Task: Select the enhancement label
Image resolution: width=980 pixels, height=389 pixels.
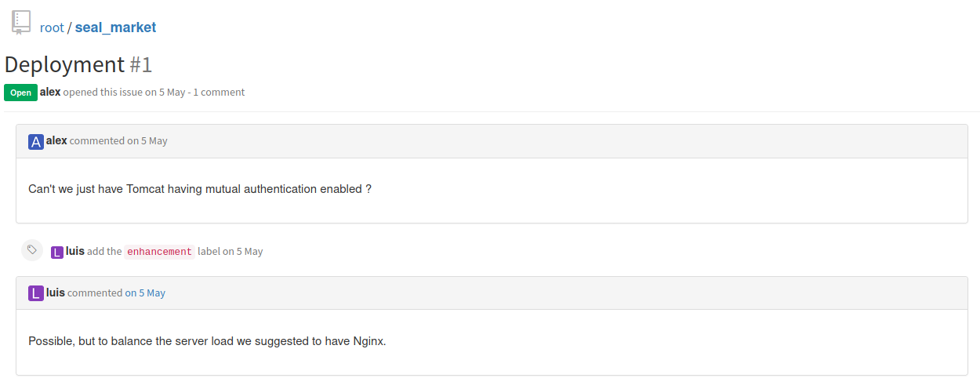Action: click(x=159, y=252)
